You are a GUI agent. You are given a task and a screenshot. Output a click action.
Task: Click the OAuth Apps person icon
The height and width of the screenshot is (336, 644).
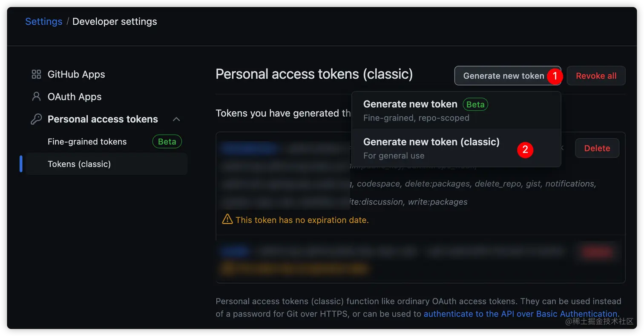tap(36, 97)
